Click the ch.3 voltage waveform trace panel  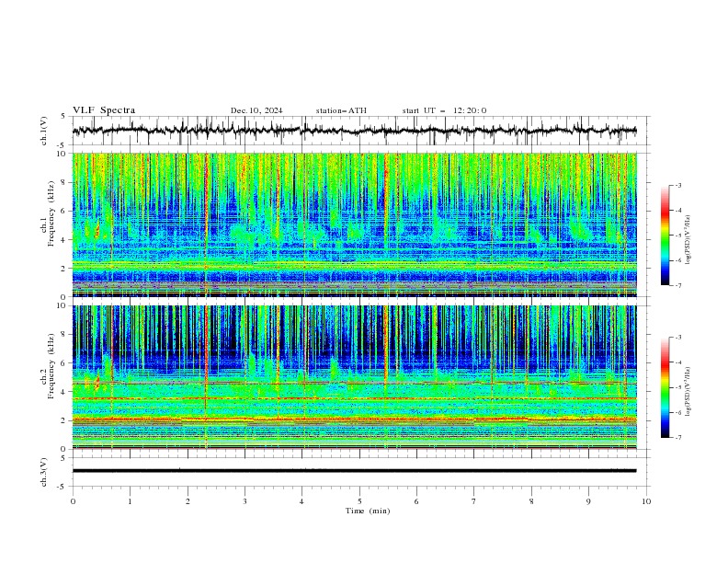pyautogui.click(x=360, y=472)
